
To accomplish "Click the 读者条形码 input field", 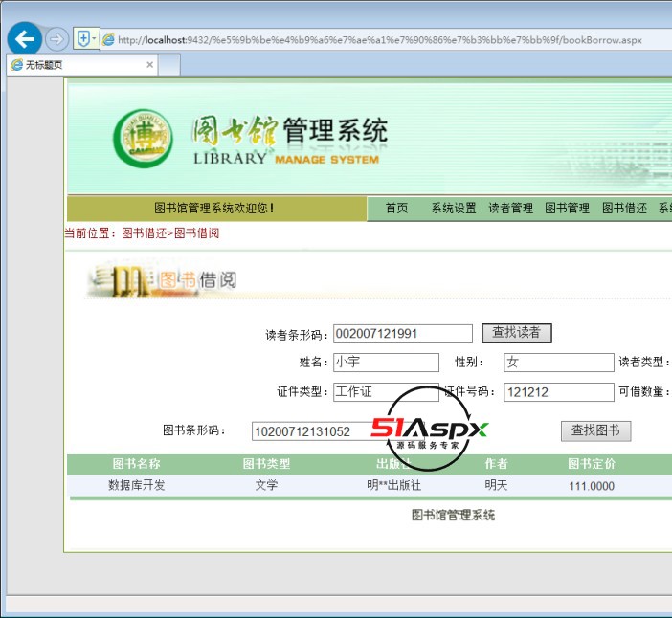I will coord(403,334).
